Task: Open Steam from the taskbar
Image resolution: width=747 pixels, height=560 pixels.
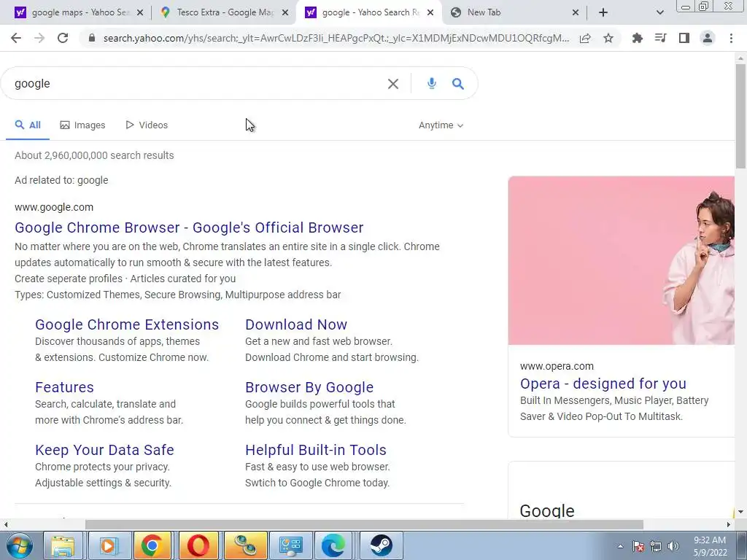Action: coord(381,545)
